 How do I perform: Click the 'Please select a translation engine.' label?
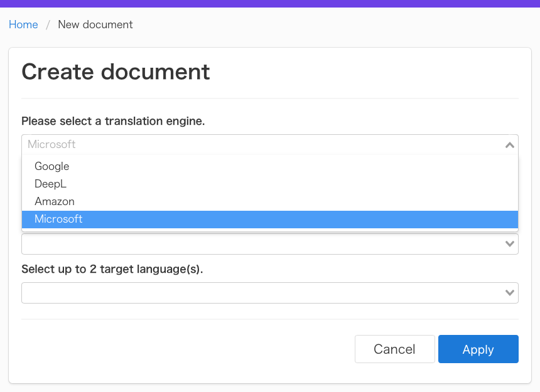[113, 121]
